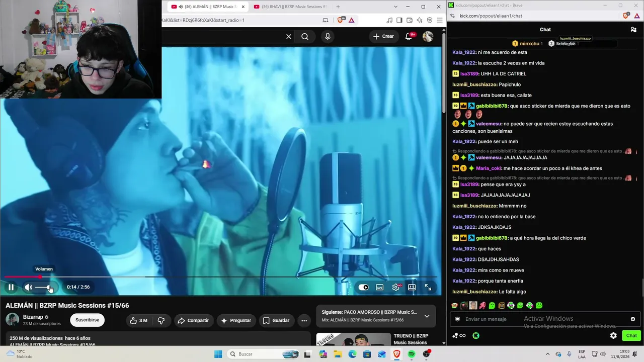
Task: Open the Brave VPN shield icon
Action: tap(430, 20)
